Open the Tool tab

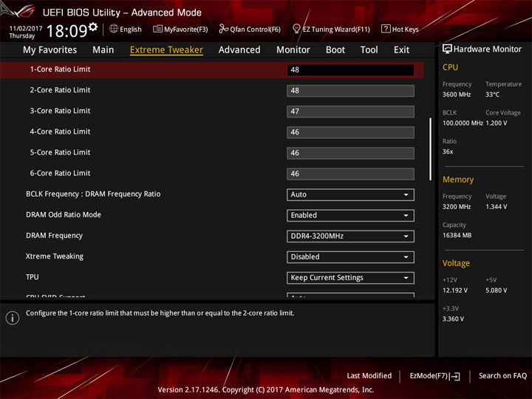point(369,50)
